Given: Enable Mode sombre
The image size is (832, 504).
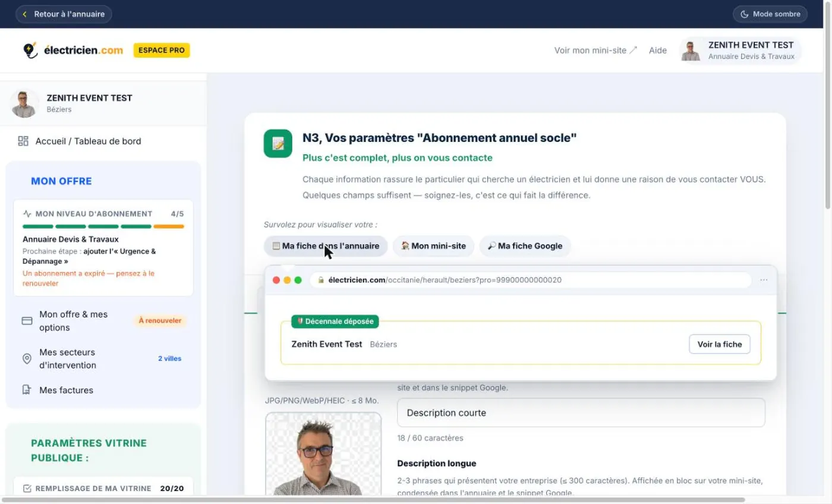Looking at the screenshot, I should pyautogui.click(x=770, y=14).
